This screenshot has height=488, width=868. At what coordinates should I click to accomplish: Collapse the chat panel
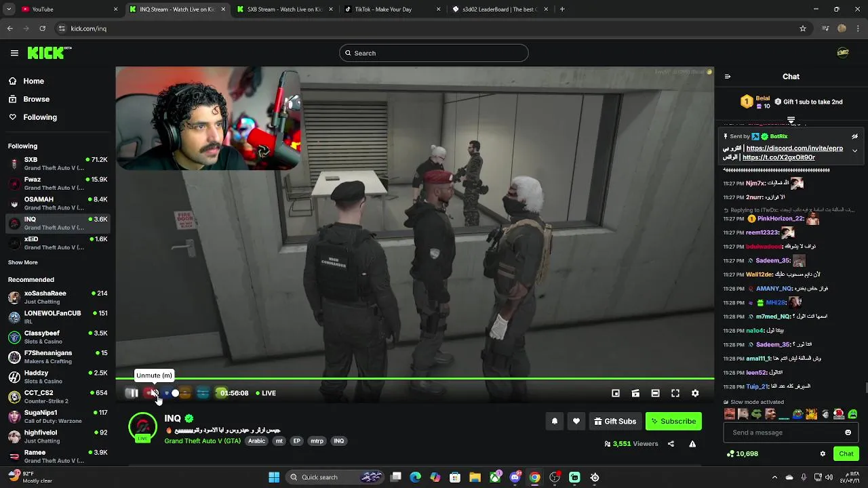pyautogui.click(x=728, y=77)
